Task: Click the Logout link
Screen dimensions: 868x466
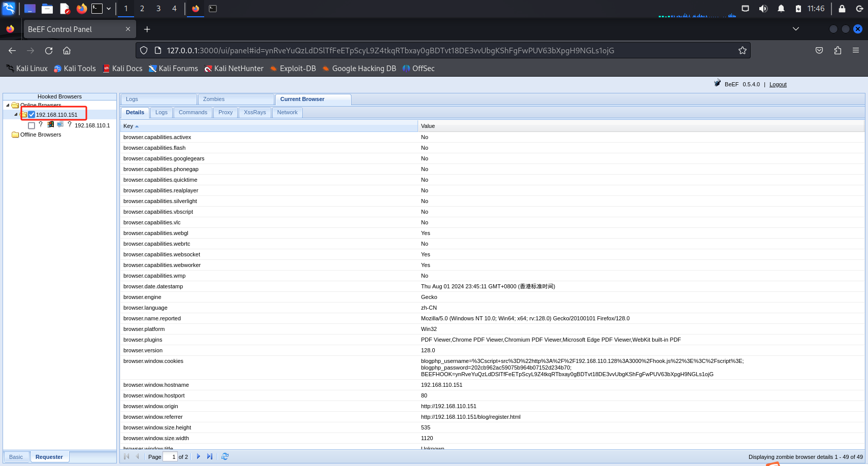Action: click(x=778, y=84)
